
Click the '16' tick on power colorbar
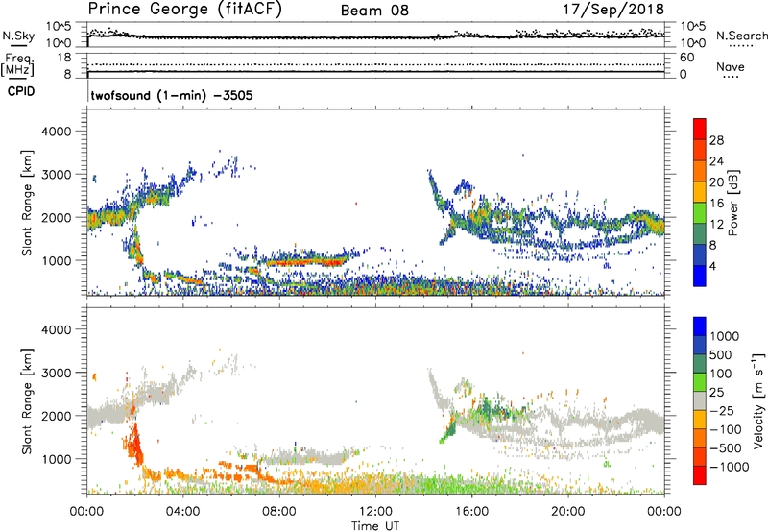(716, 204)
